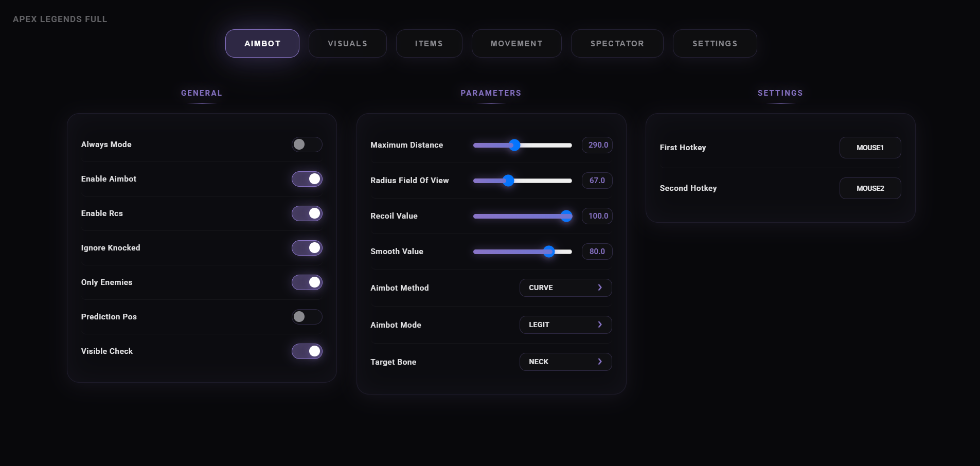Adjust the Maximum Distance slider
980x466 pixels.
tap(523, 145)
